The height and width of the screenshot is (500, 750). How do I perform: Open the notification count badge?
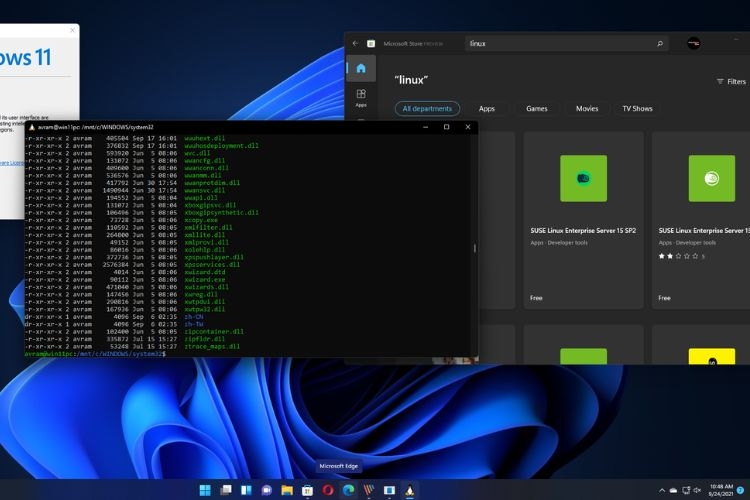coord(740,490)
